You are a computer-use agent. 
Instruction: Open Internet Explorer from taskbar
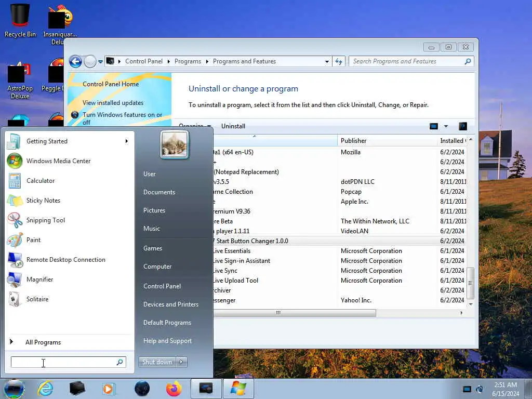point(45,389)
